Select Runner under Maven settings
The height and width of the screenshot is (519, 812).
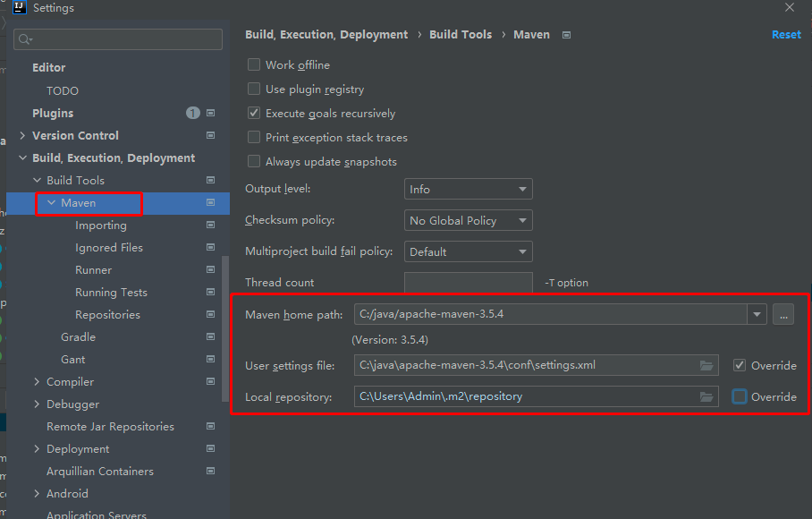[x=94, y=270]
